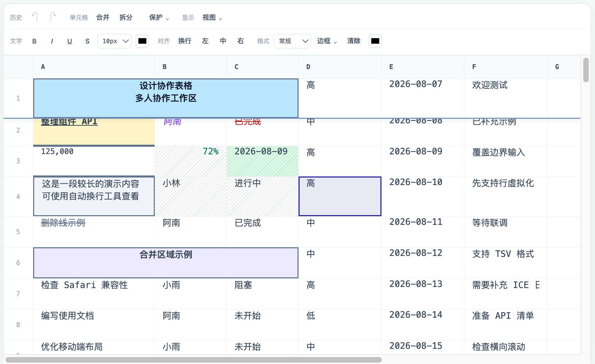Click the 合并 merge cells button
Screen dimensions: 595x364
coord(103,18)
